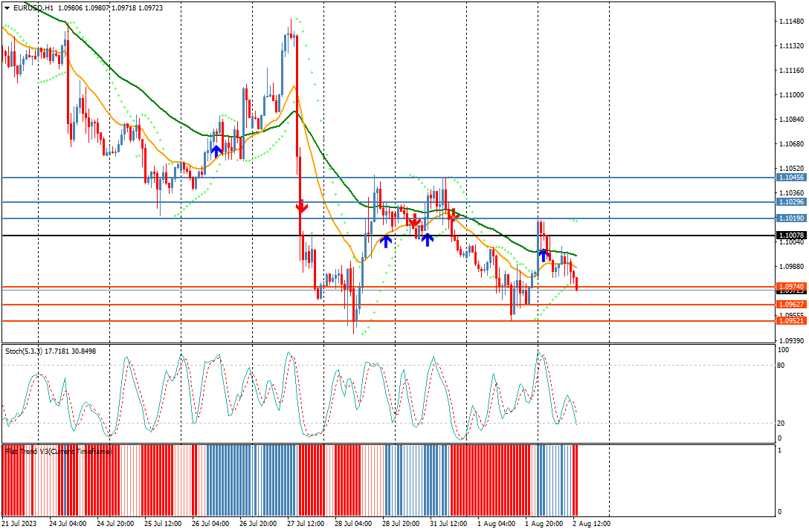Click the 2 Aug 12:00 time label
The width and height of the screenshot is (809, 532).
pos(590,524)
